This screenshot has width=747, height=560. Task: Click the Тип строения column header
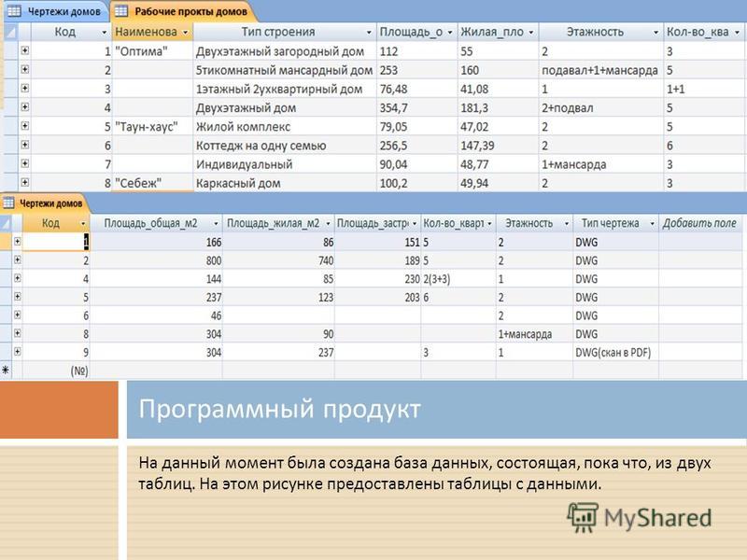pos(285,33)
